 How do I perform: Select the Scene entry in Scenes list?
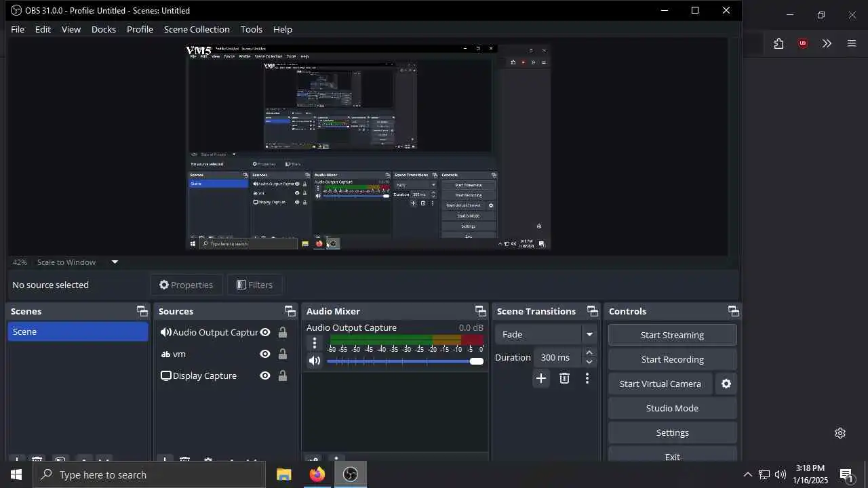[78, 331]
